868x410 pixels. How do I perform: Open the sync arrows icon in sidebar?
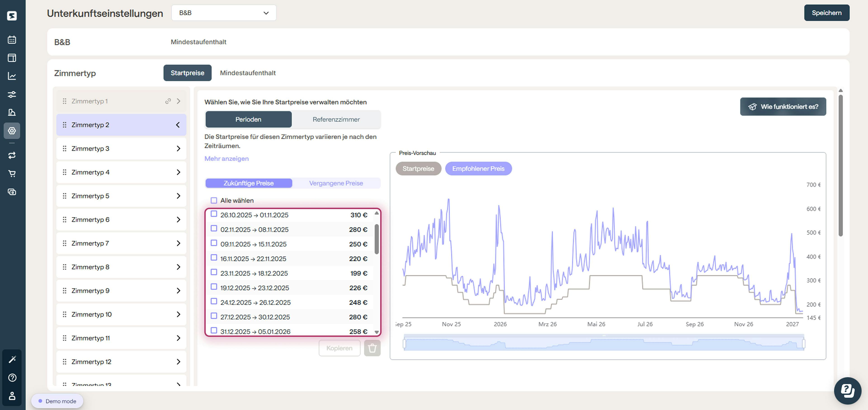pyautogui.click(x=12, y=155)
